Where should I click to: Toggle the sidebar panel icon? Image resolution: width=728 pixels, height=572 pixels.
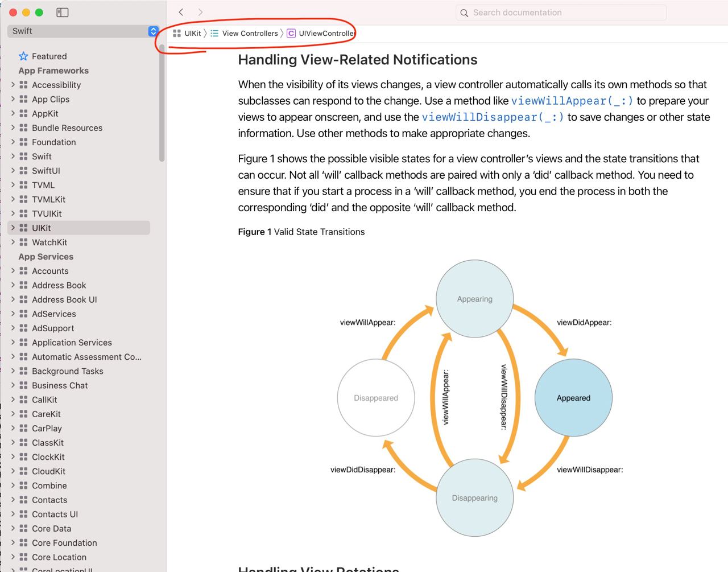(63, 13)
